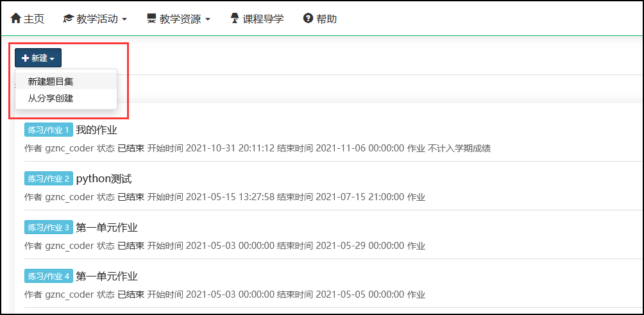Click end time 2021-07-15 21:00:00
The width and height of the screenshot is (644, 315).
coord(360,197)
